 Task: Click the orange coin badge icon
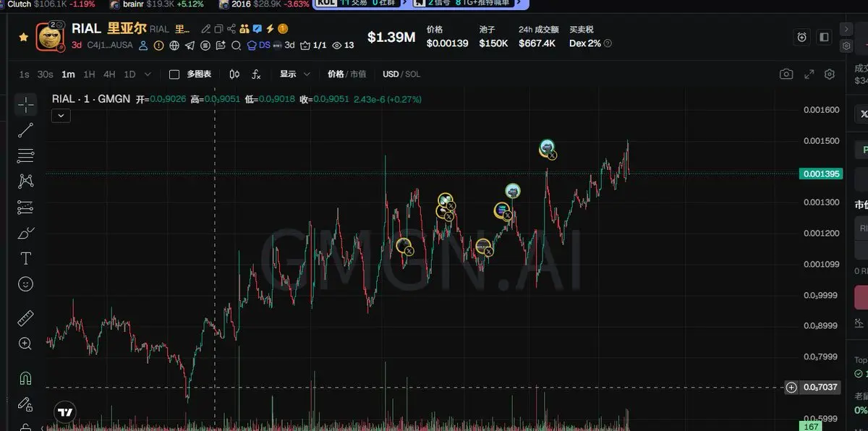(283, 29)
